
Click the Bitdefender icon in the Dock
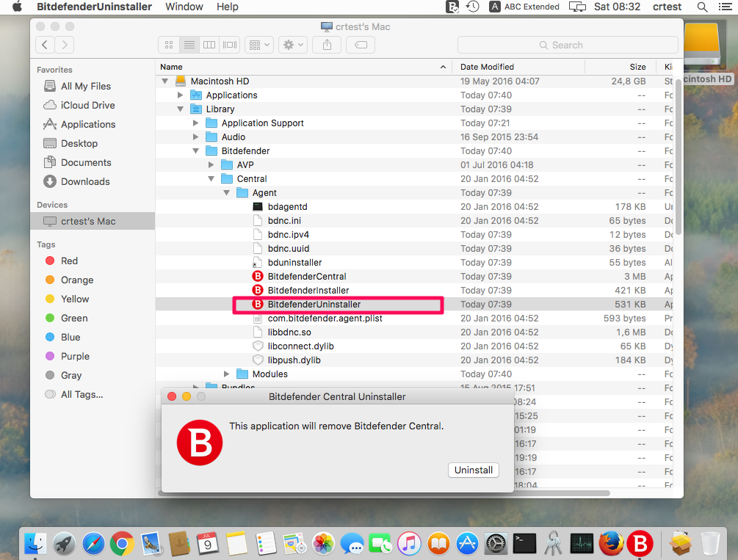(x=640, y=544)
